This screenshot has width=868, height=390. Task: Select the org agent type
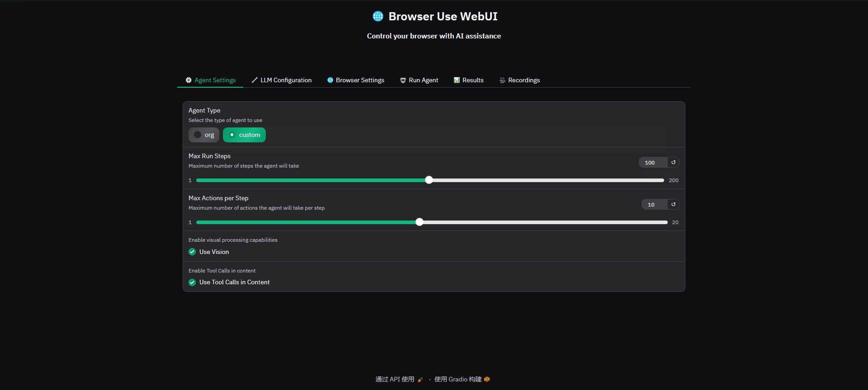tap(204, 135)
